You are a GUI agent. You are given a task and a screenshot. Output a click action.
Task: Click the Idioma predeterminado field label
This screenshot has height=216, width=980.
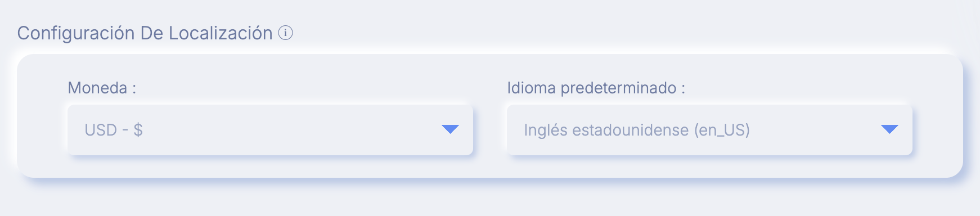[x=596, y=88]
